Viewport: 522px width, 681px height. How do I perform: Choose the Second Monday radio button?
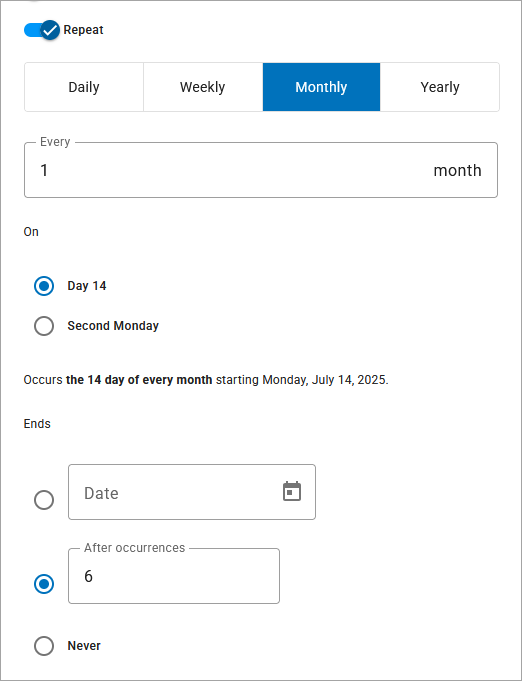point(44,326)
